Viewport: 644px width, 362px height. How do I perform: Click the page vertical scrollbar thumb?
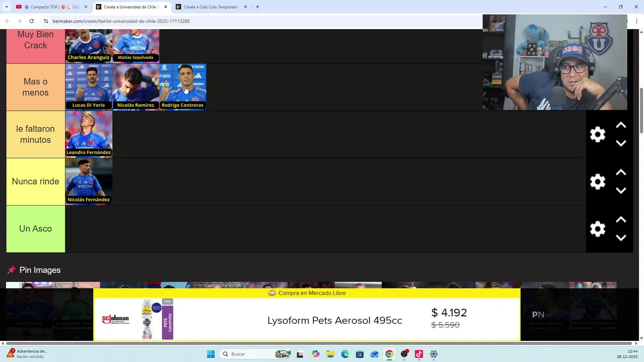(x=640, y=111)
